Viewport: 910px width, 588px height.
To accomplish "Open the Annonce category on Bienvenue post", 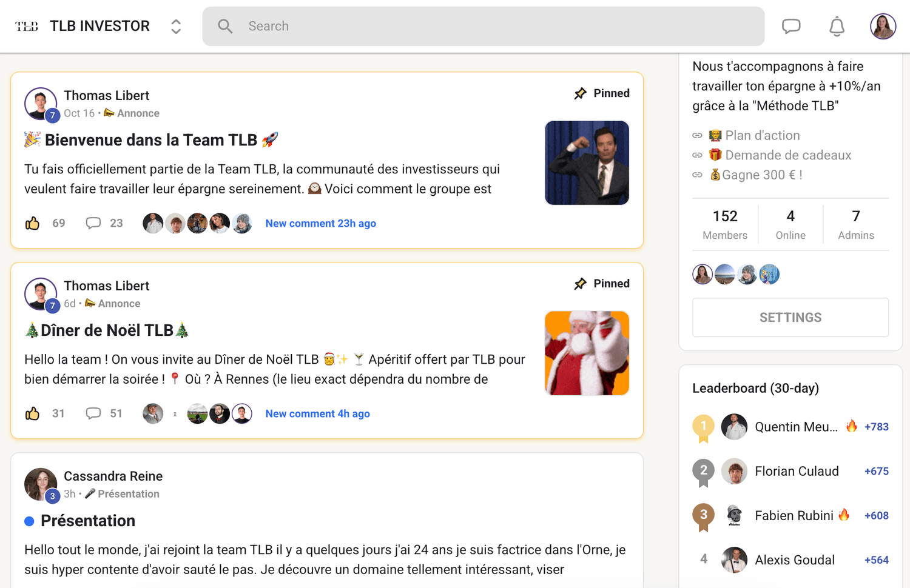I will click(x=132, y=113).
